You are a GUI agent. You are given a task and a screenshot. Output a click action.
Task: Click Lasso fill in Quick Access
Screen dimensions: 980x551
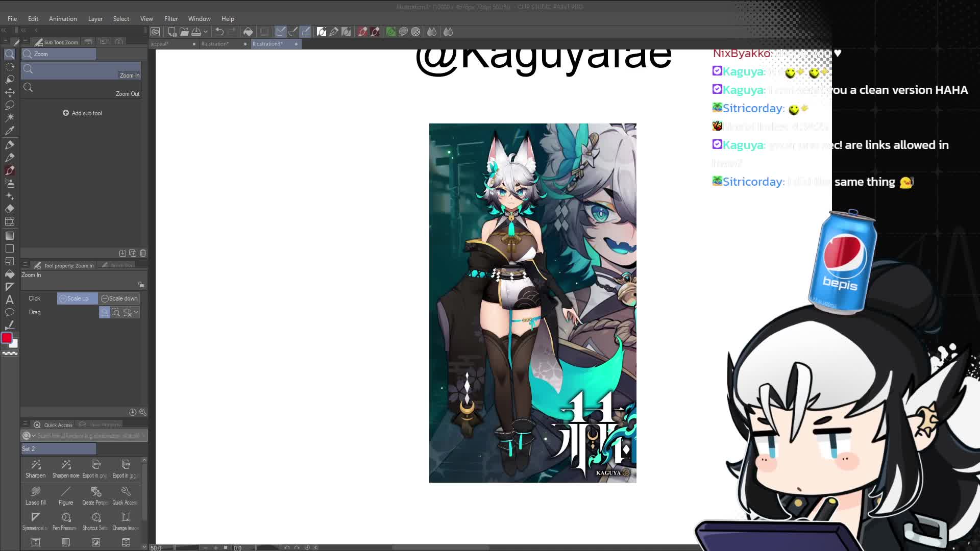pyautogui.click(x=36, y=496)
